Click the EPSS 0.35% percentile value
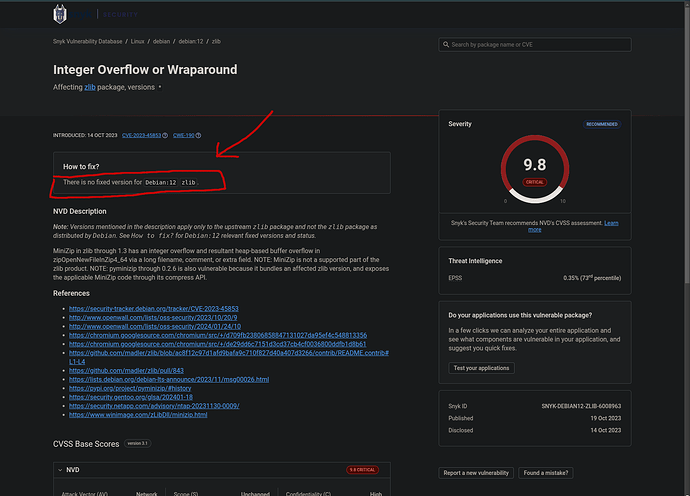The width and height of the screenshot is (690, 496). point(592,278)
